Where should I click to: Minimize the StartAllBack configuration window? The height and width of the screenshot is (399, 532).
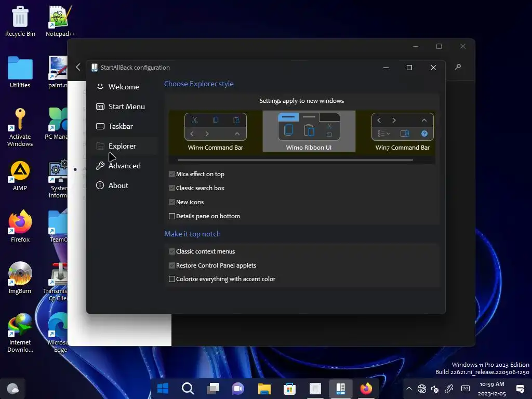coord(386,68)
